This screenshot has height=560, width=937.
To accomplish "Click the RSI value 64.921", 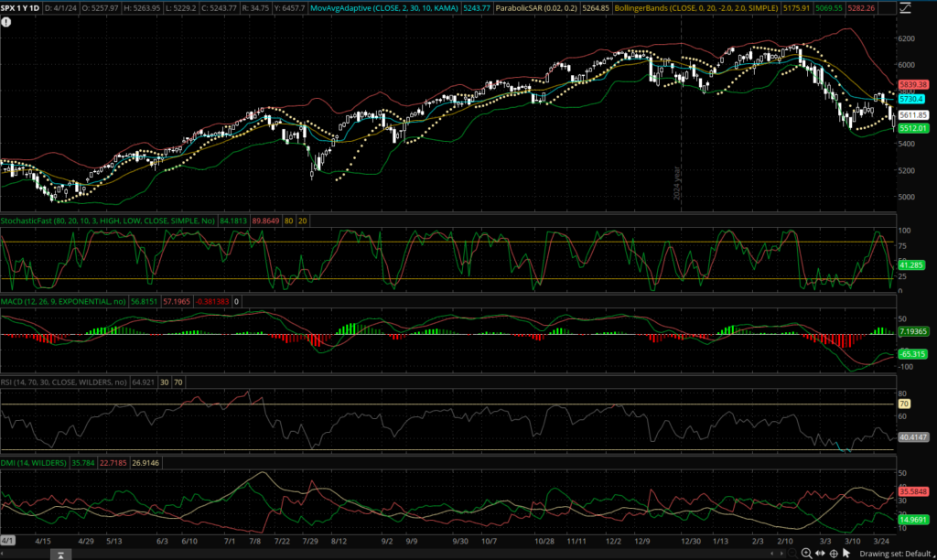I will (143, 382).
